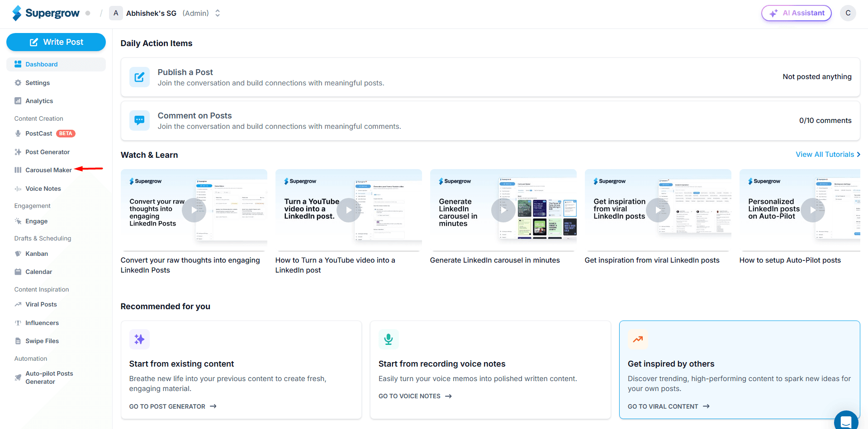Click the Influencers sidebar label

tap(42, 323)
